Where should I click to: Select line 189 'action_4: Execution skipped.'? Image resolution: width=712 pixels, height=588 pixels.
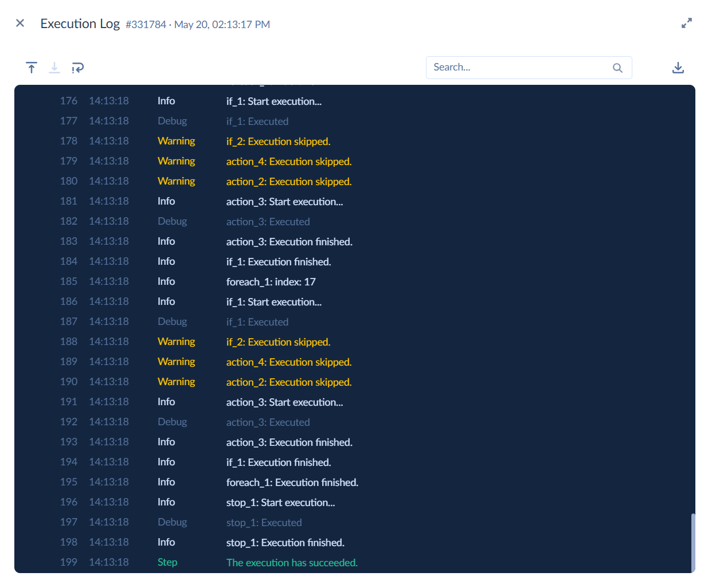coord(289,362)
